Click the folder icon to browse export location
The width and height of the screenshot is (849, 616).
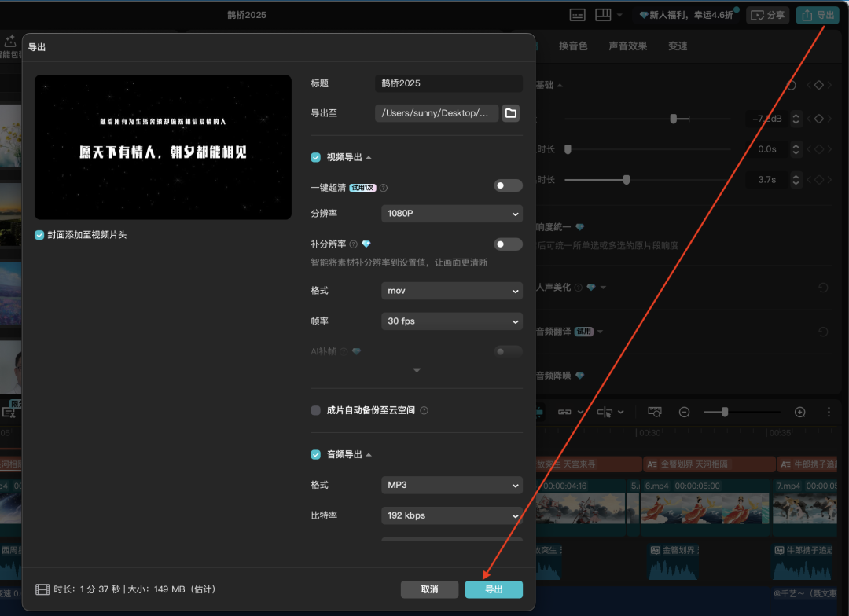click(x=511, y=113)
